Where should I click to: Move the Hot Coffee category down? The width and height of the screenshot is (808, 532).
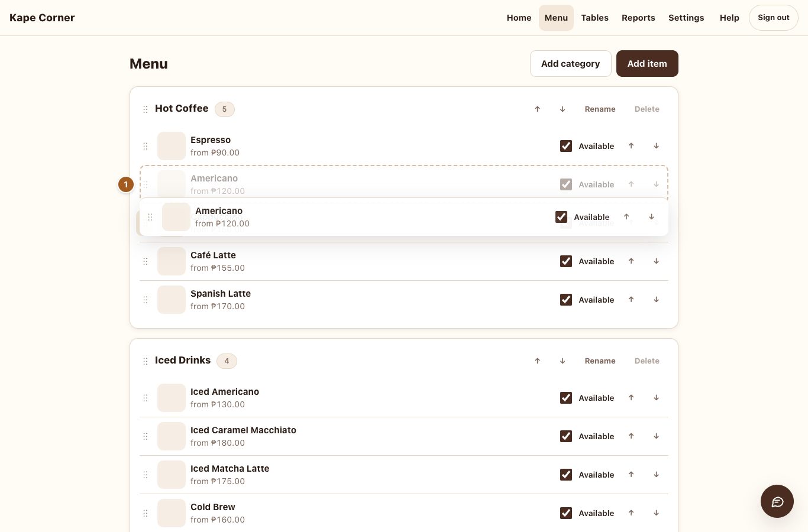click(x=563, y=109)
